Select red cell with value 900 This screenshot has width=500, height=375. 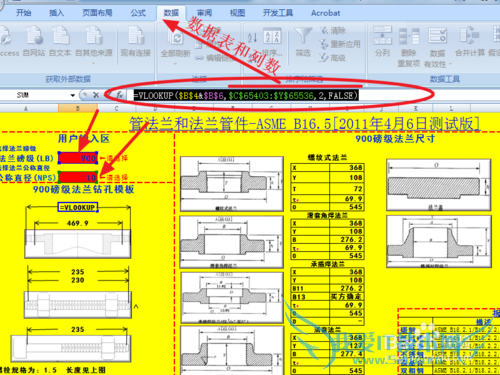pos(78,158)
